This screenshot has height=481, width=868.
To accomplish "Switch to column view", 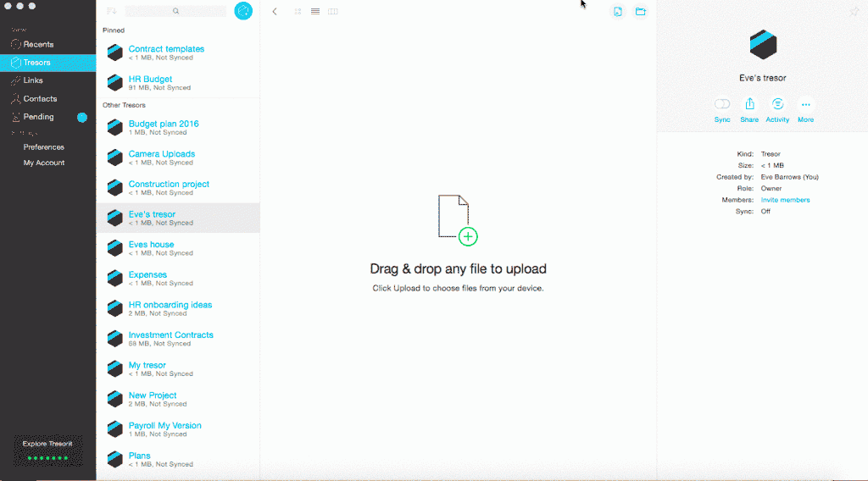I will pyautogui.click(x=332, y=11).
